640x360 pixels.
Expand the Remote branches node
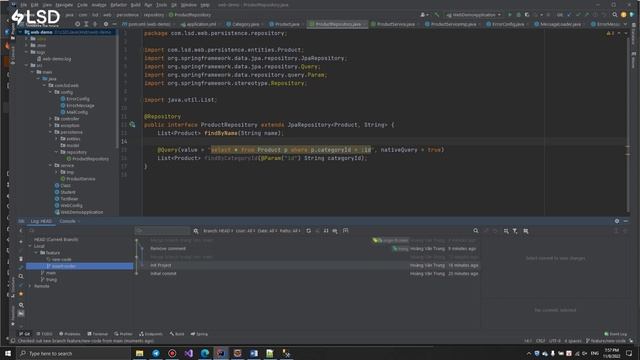point(30,286)
